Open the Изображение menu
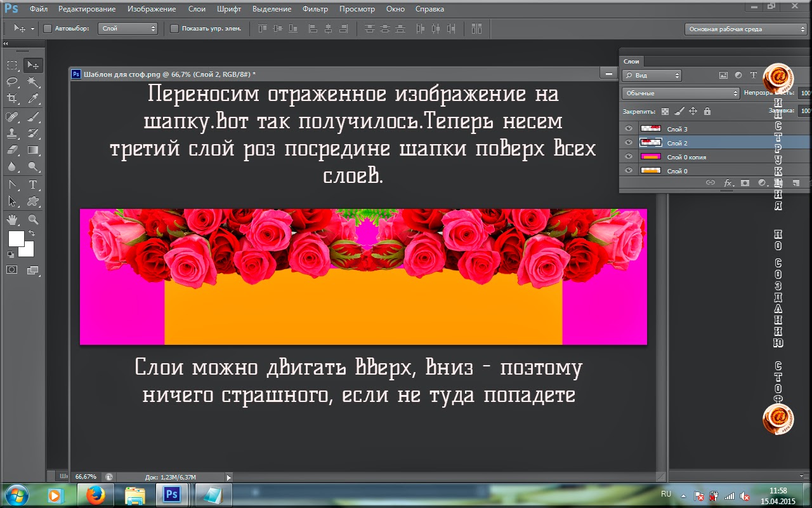 coord(152,9)
